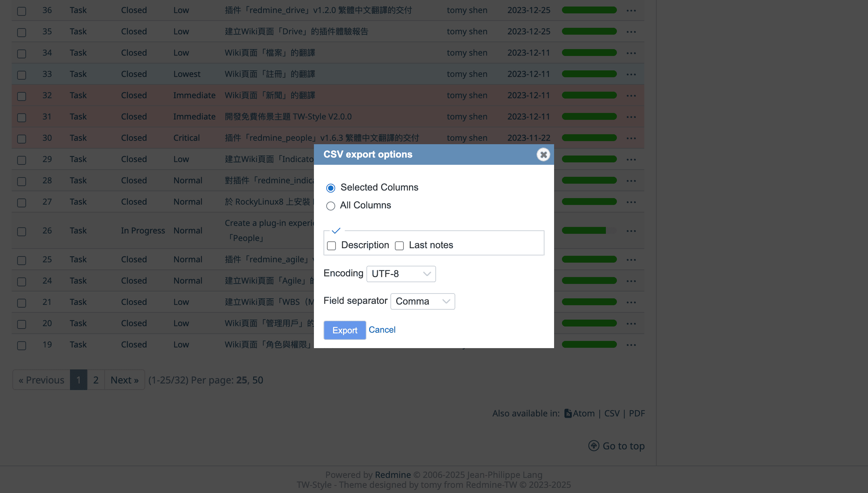Open actions menu for issue 26
The width and height of the screenshot is (868, 493).
pyautogui.click(x=631, y=231)
